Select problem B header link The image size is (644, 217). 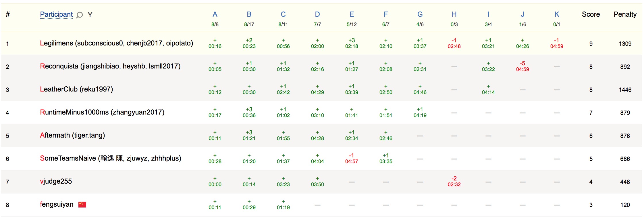point(249,14)
